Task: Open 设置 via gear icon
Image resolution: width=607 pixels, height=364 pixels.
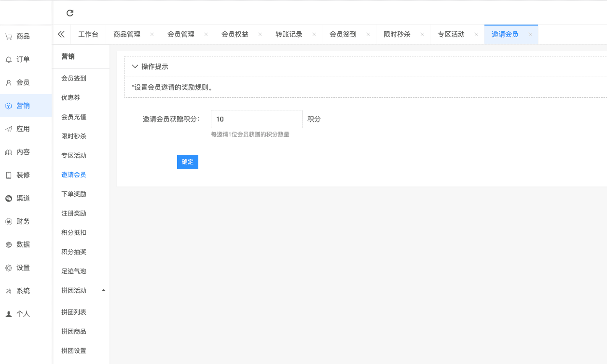Action: 9,268
